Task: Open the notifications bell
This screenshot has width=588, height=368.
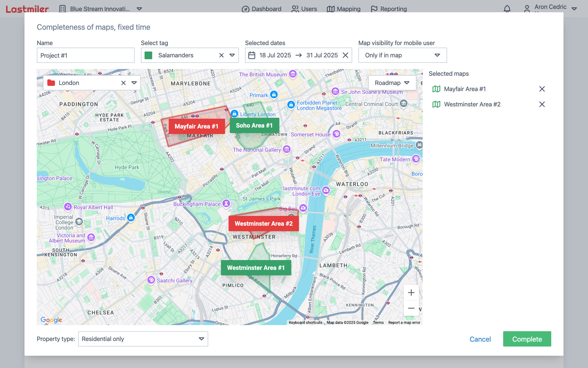Action: point(507,9)
